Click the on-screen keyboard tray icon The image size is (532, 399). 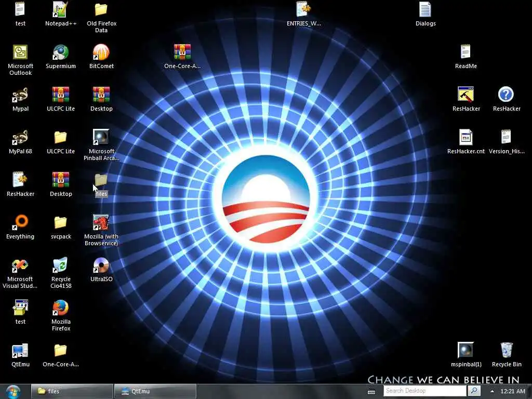[371, 392]
